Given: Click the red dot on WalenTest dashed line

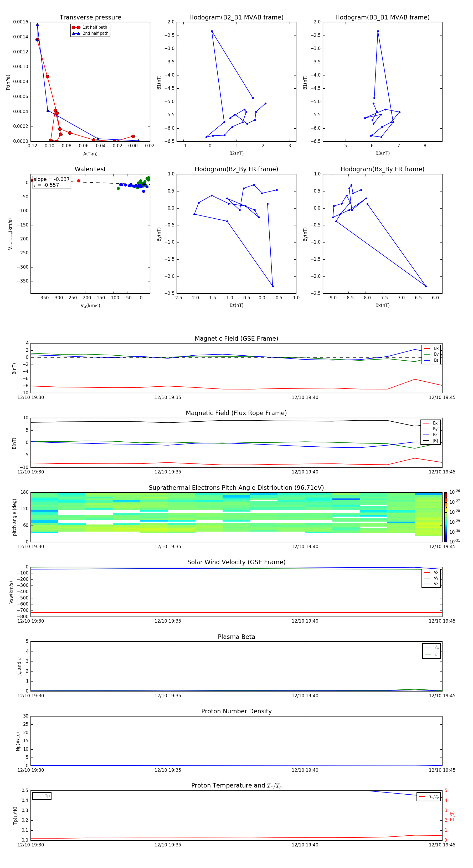Looking at the screenshot, I should click(x=79, y=181).
